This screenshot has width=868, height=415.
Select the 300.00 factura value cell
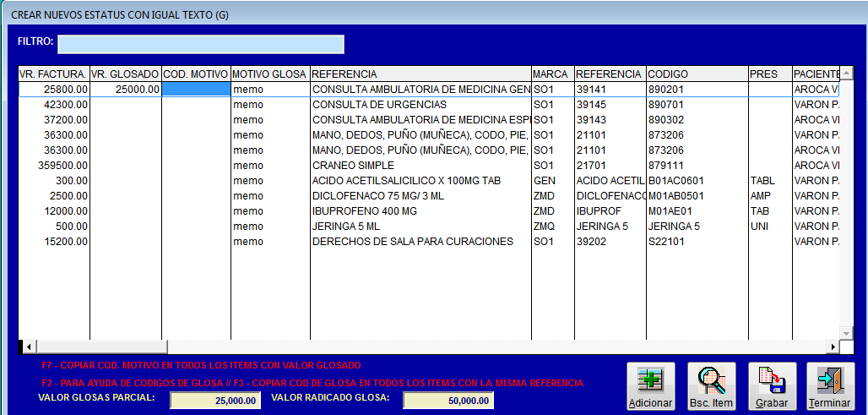tap(54, 181)
